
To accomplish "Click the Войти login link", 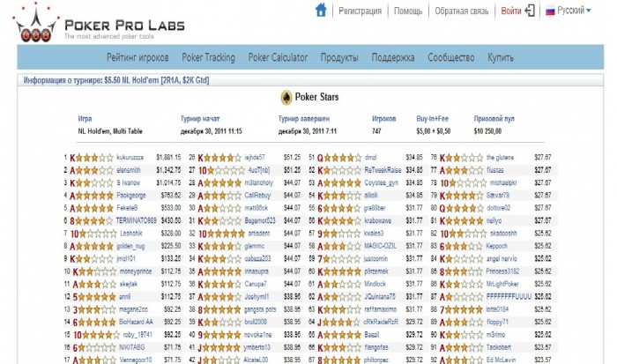I will tap(510, 11).
